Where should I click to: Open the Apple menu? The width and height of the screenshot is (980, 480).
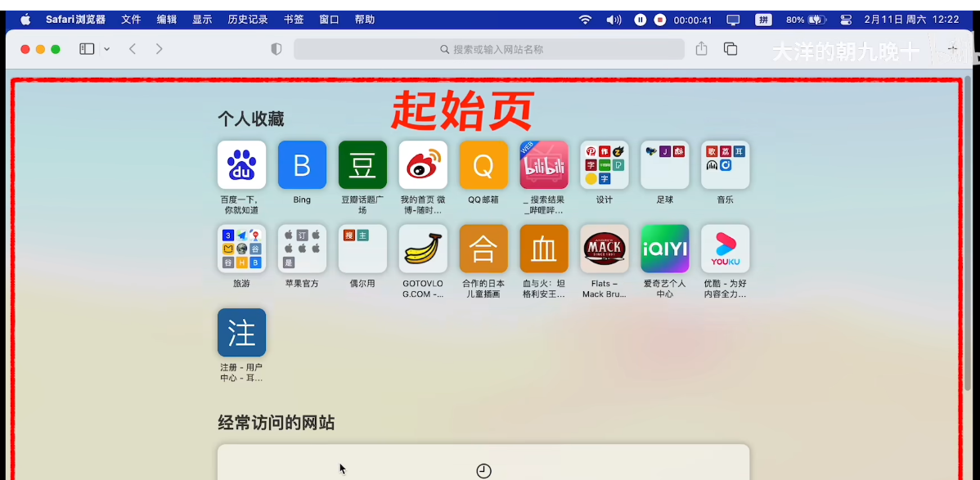[25, 20]
